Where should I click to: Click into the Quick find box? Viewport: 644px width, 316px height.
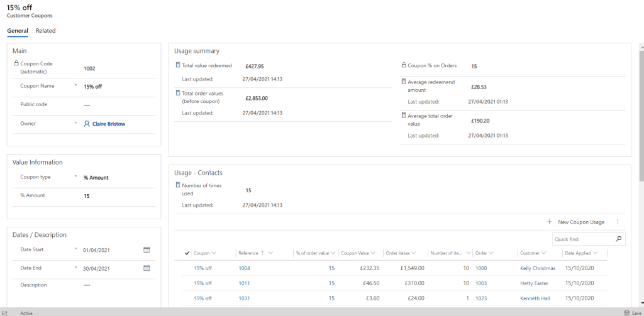click(582, 239)
